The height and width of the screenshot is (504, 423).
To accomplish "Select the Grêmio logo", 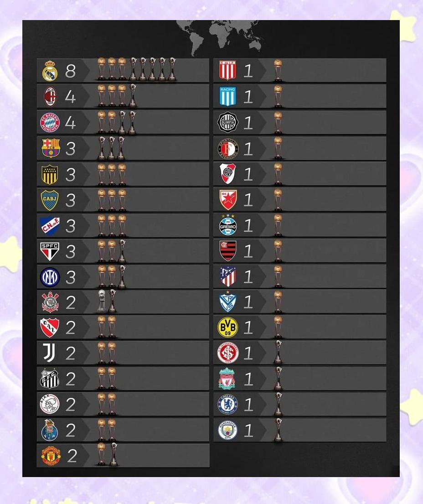I will (x=228, y=225).
